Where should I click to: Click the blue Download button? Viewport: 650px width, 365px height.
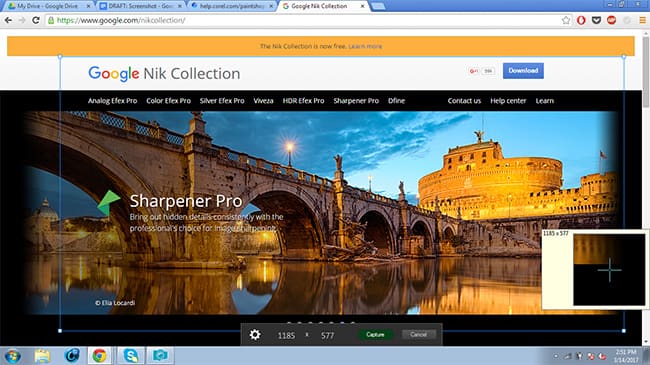(523, 71)
